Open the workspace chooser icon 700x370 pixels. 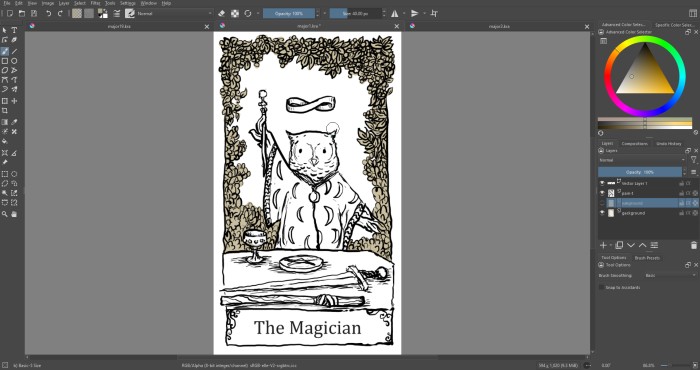coord(693,13)
